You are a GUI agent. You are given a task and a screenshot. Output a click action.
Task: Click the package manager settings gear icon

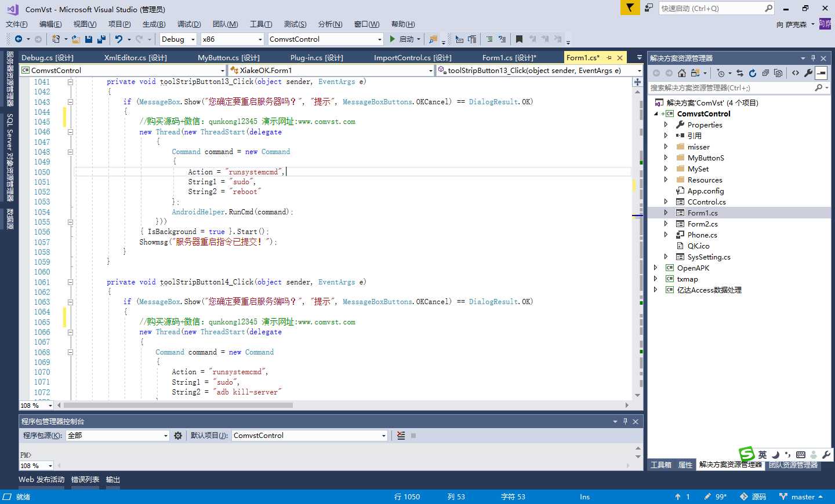[178, 436]
